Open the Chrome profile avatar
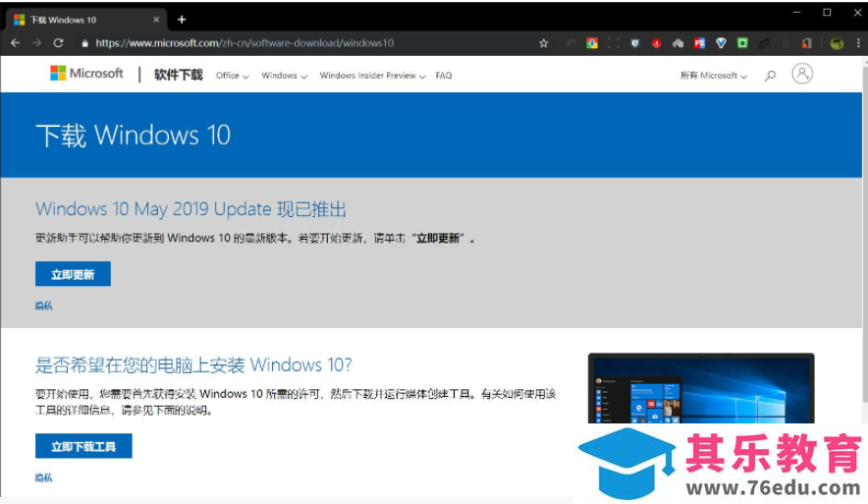Viewport: 868px width, 504px height. click(837, 43)
